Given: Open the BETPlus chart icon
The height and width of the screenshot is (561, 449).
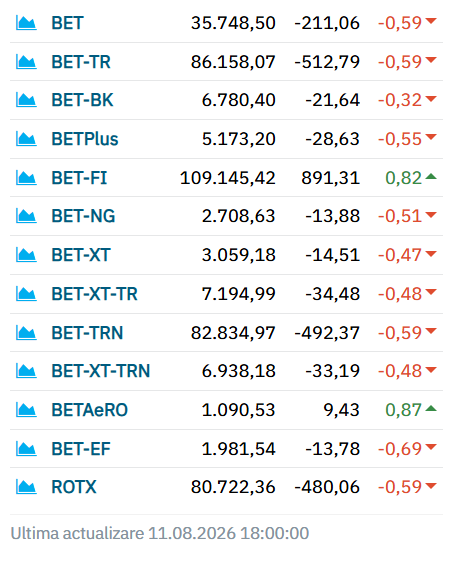Looking at the screenshot, I should point(26,139).
